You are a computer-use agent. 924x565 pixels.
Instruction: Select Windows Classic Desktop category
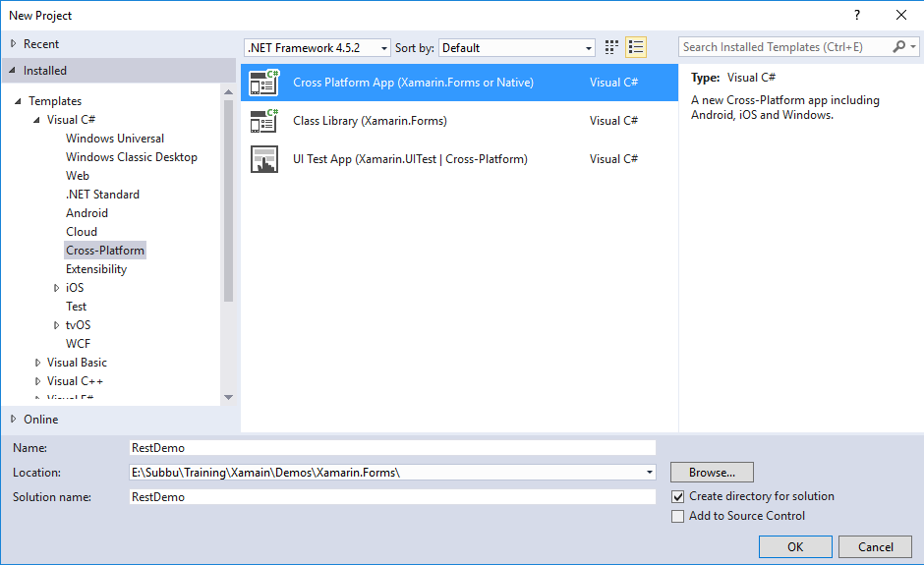pyautogui.click(x=132, y=157)
